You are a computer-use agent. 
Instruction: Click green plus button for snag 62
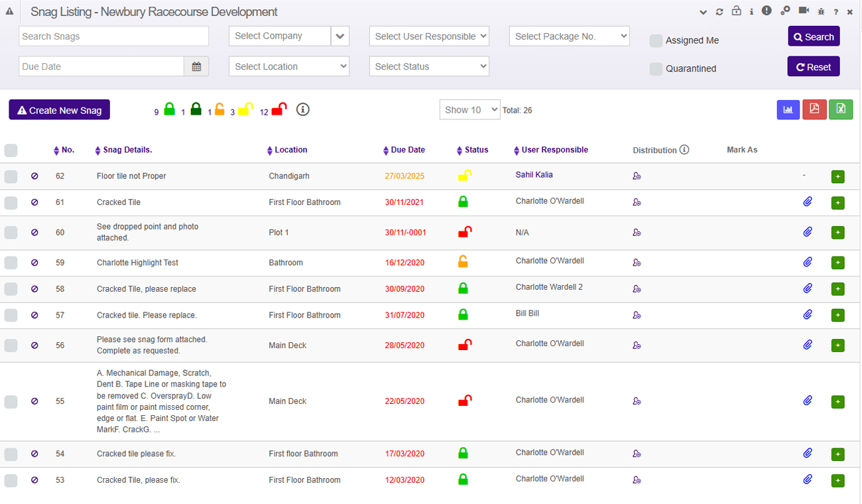(x=837, y=176)
